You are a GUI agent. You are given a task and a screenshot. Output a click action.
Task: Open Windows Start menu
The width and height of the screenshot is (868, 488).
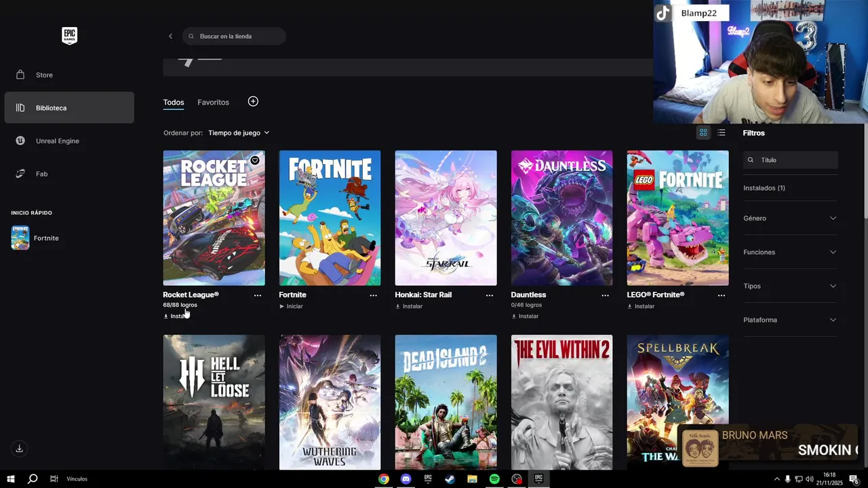pos(10,479)
